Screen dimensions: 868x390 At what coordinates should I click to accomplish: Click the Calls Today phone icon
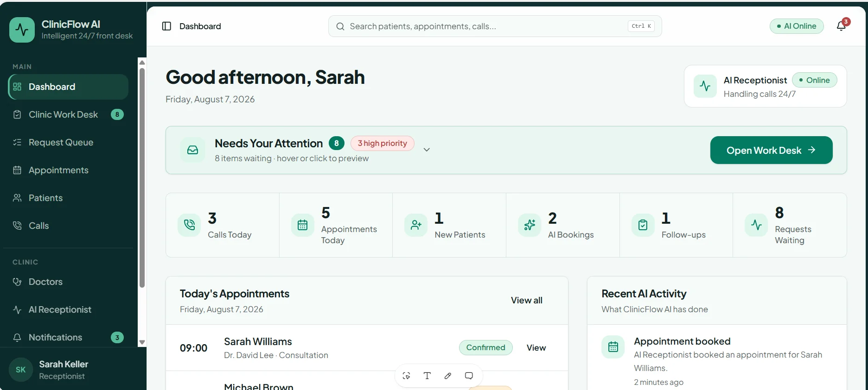tap(189, 225)
